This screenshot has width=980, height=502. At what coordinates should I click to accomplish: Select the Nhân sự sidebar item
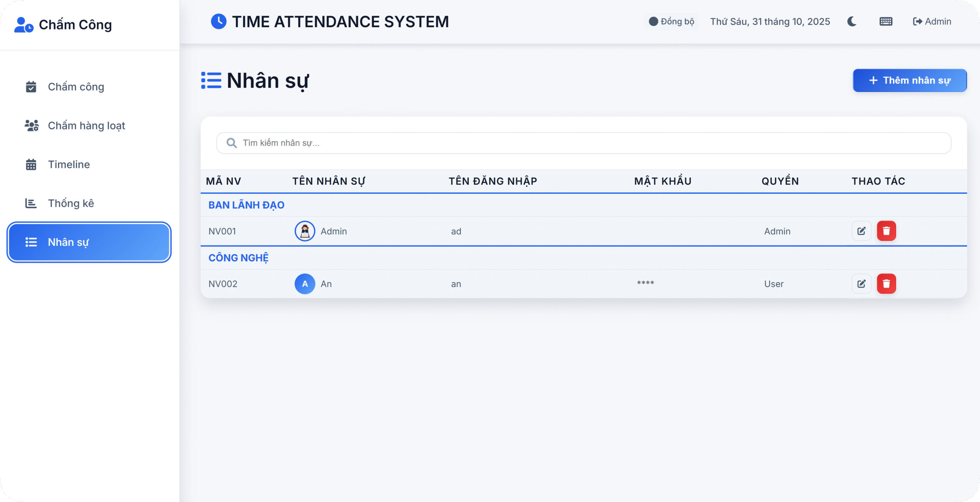pyautogui.click(x=89, y=242)
